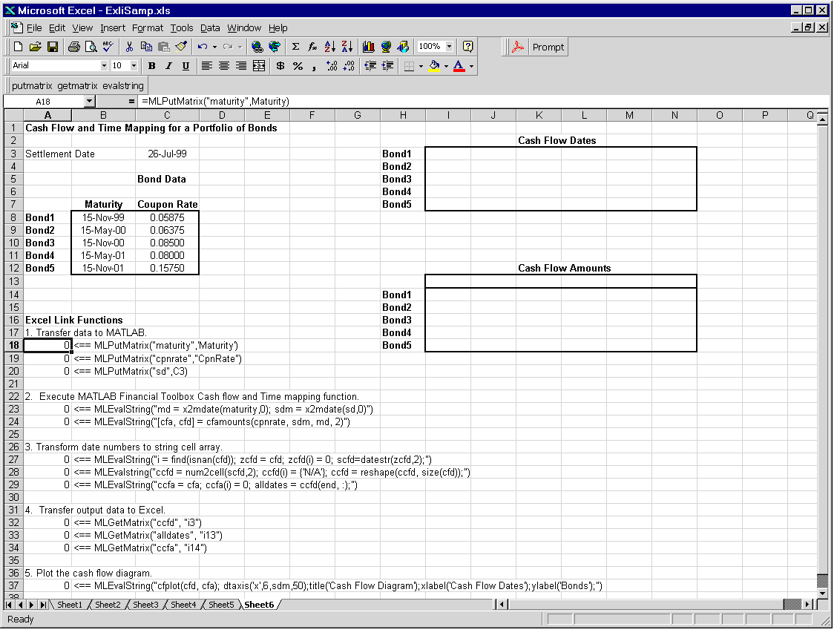
Task: Toggle Underline formatting
Action: coord(186,66)
